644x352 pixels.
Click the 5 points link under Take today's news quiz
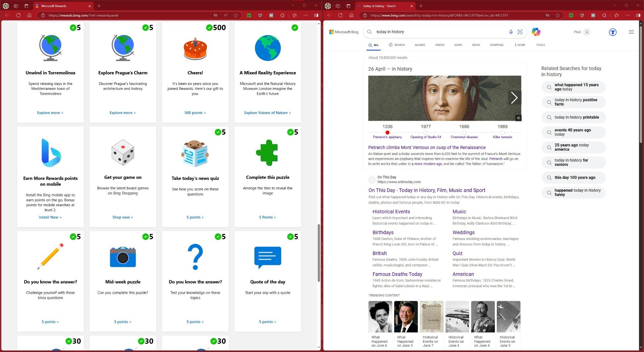click(x=195, y=217)
